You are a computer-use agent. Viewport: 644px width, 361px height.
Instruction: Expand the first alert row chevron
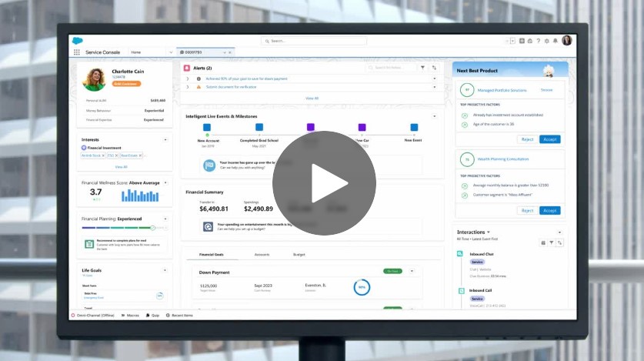[x=187, y=79]
